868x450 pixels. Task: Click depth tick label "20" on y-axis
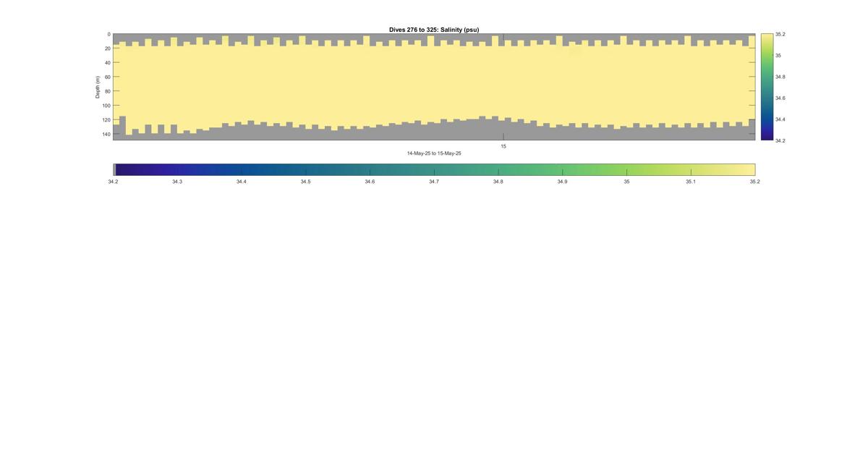click(108, 48)
